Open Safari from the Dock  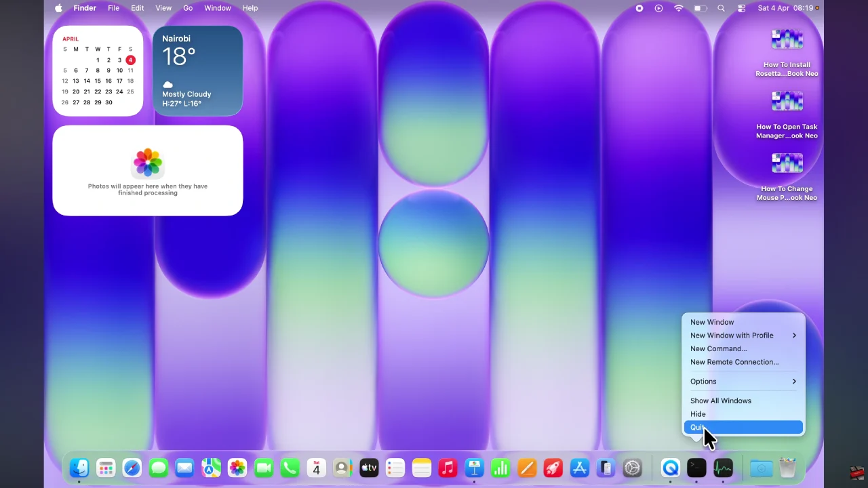pyautogui.click(x=132, y=468)
